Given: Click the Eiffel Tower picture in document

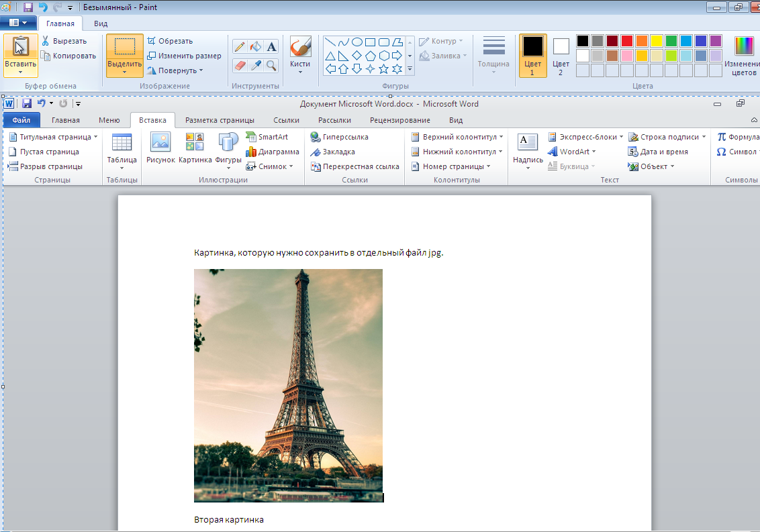Looking at the screenshot, I should pyautogui.click(x=289, y=386).
